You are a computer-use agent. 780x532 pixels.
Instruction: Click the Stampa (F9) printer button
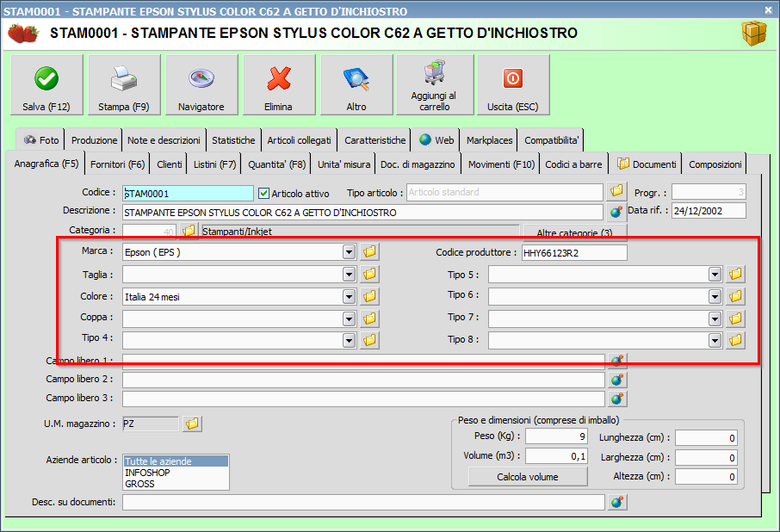click(x=124, y=85)
